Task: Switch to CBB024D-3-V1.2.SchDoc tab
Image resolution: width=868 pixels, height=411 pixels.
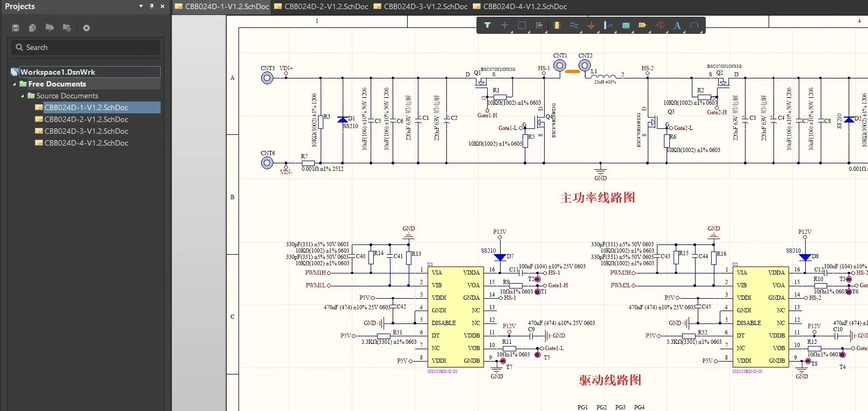Action: click(x=421, y=7)
